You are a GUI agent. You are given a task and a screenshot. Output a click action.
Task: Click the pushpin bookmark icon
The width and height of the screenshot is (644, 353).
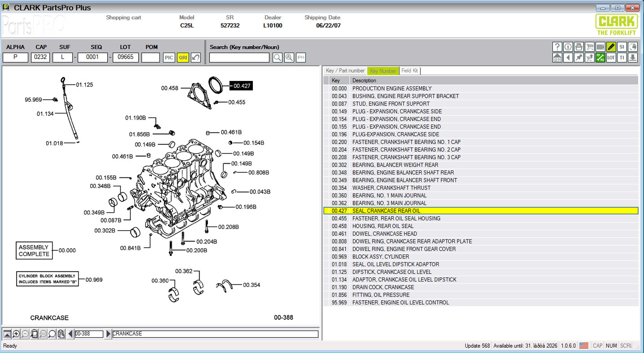point(579,58)
